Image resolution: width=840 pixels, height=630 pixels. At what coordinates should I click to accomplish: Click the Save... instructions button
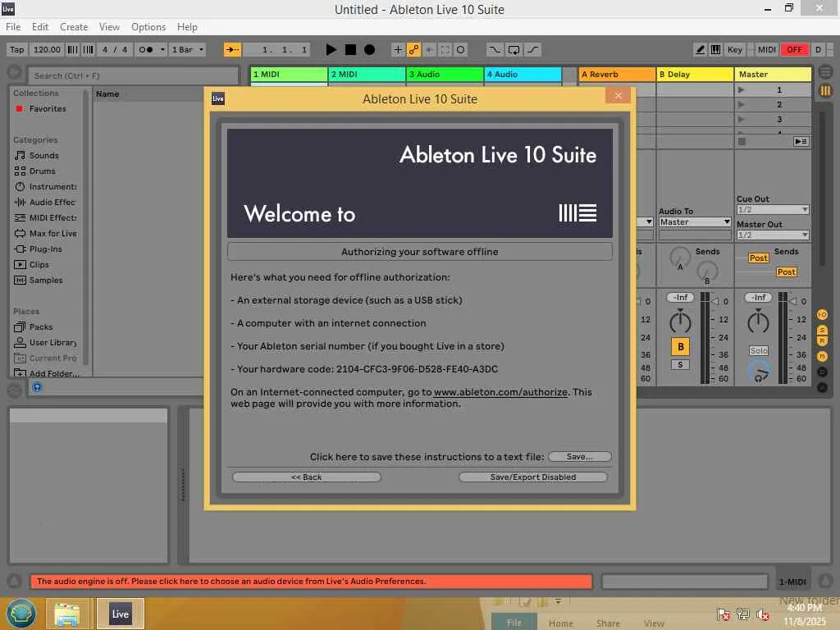pos(580,457)
